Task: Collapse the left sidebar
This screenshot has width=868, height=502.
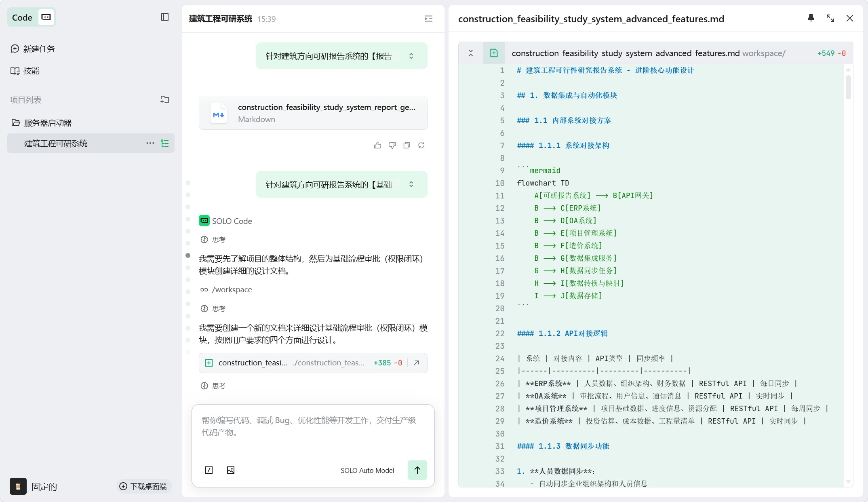Action: (164, 17)
